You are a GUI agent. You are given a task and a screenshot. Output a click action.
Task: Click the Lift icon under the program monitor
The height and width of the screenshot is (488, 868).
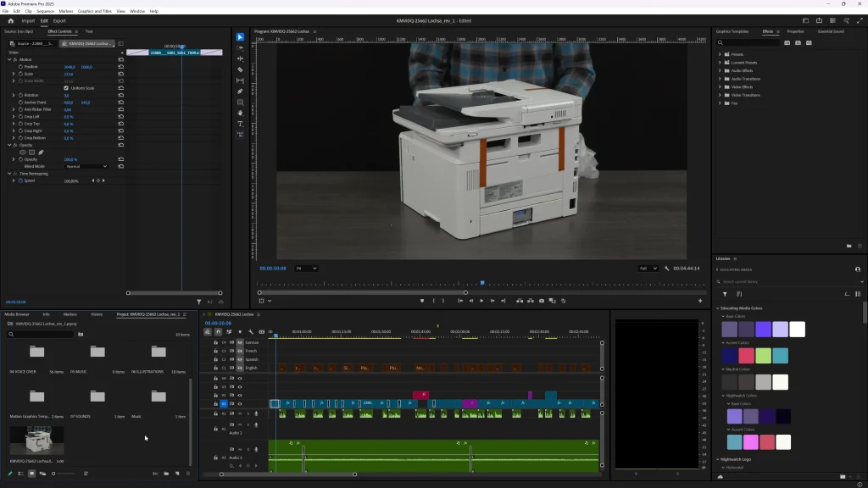(519, 301)
